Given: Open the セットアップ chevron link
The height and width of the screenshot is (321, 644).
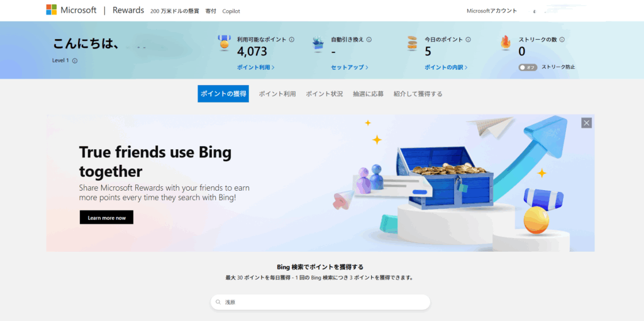Looking at the screenshot, I should [x=349, y=67].
